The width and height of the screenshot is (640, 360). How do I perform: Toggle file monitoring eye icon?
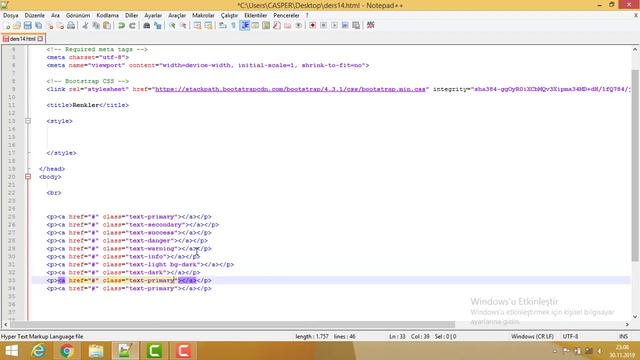pyautogui.click(x=298, y=25)
